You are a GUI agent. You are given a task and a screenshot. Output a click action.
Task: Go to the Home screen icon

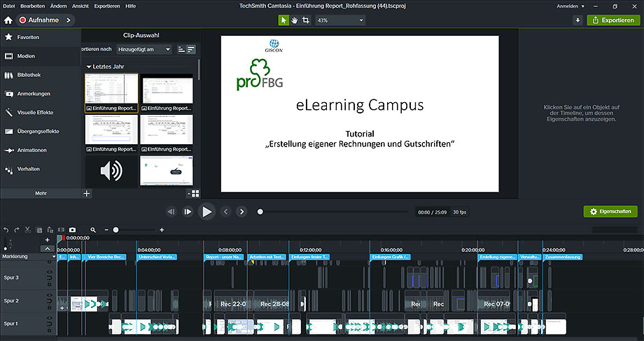[x=8, y=20]
